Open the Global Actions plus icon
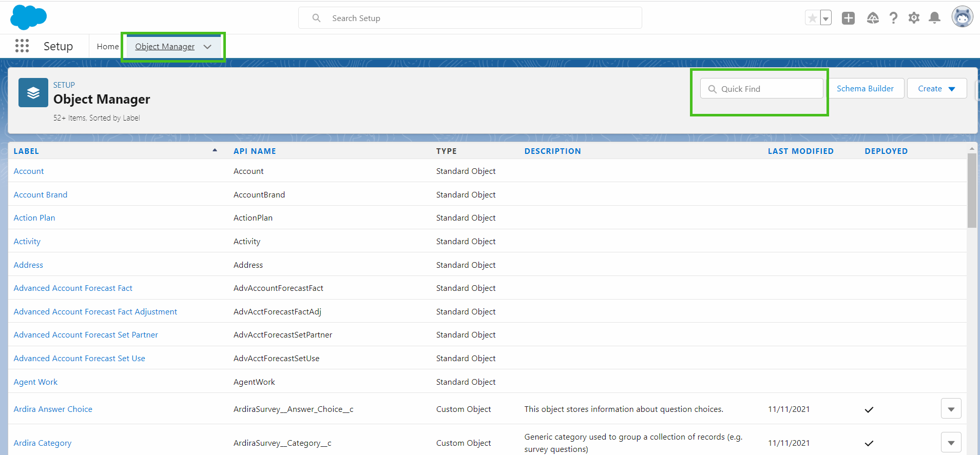This screenshot has width=980, height=455. pos(848,18)
